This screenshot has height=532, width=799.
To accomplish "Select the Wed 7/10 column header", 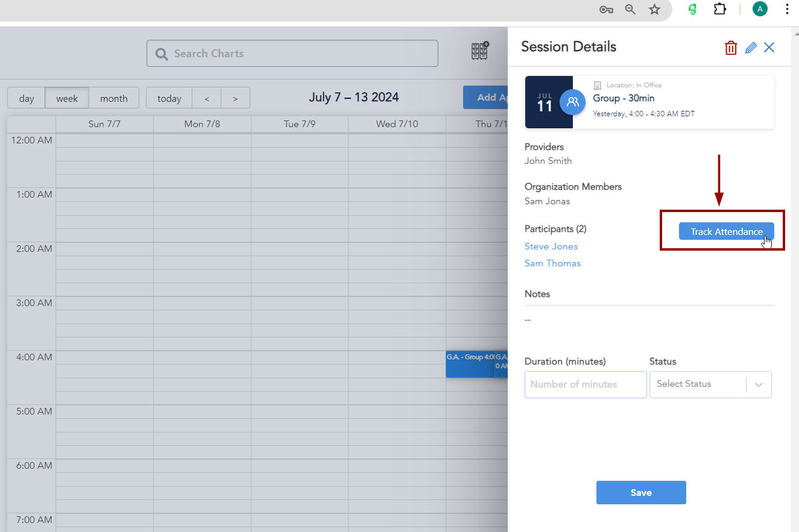I will [397, 124].
